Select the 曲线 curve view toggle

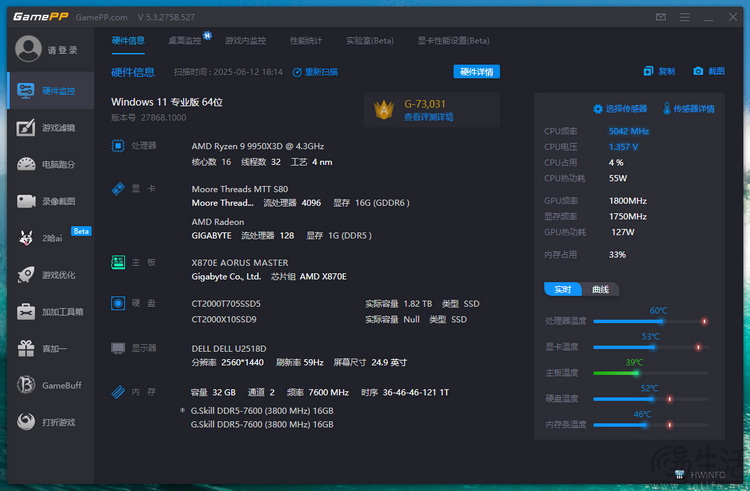[x=600, y=289]
